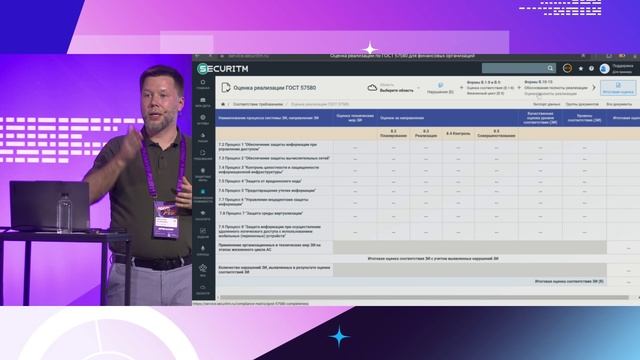Click the Экспорт данных link
The height and width of the screenshot is (360, 640).
546,104
